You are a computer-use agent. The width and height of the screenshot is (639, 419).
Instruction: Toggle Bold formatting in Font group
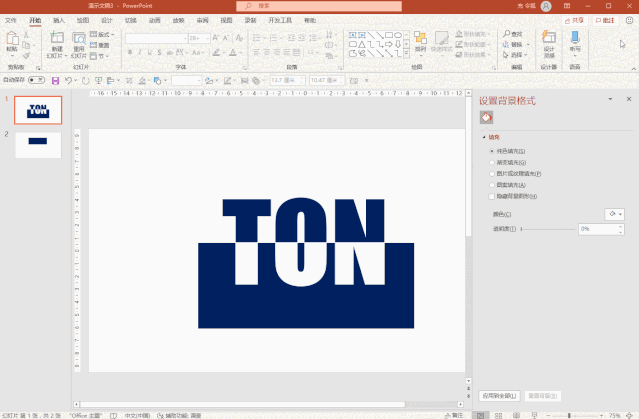(x=130, y=52)
